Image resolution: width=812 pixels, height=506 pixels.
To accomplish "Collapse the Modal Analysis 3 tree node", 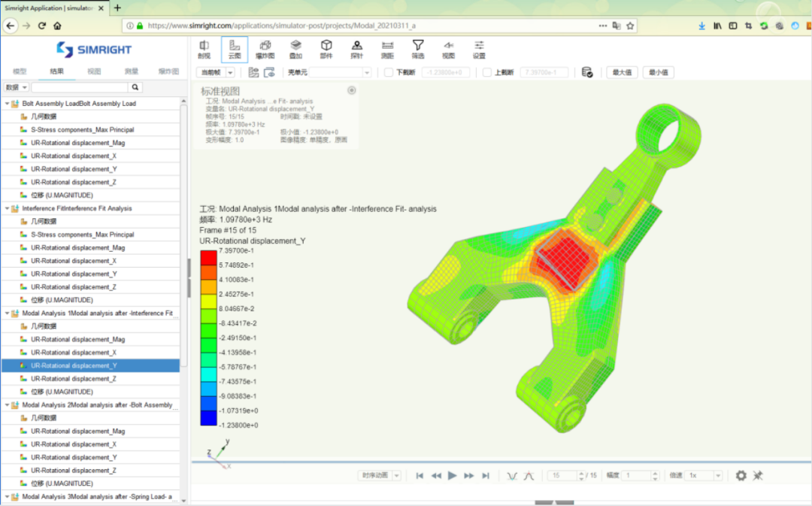I will 7,497.
